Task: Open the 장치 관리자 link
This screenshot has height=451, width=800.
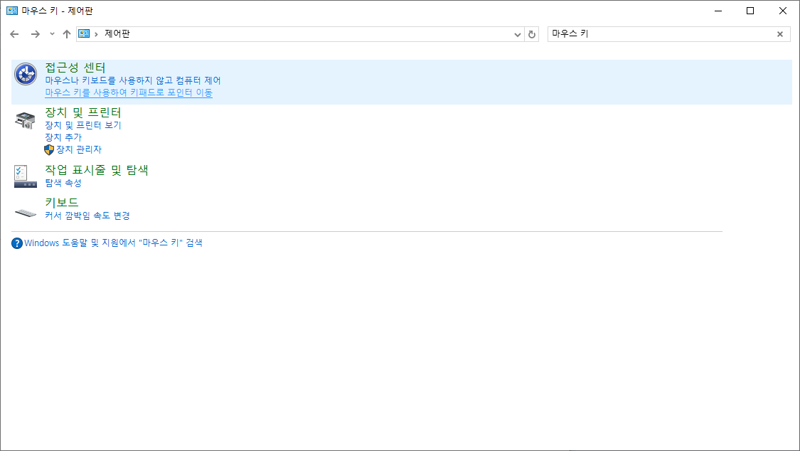Action: [x=79, y=149]
